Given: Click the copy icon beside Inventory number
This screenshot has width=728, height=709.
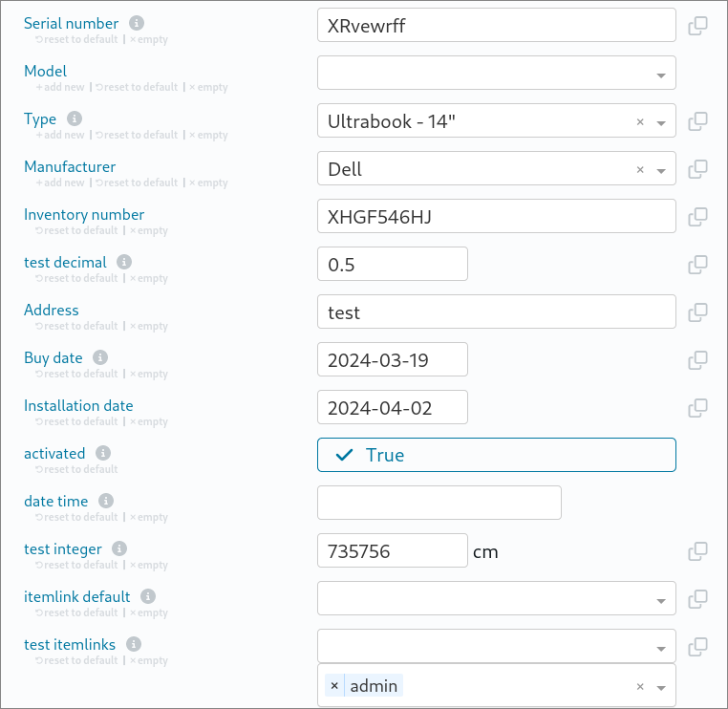Looking at the screenshot, I should 697,217.
